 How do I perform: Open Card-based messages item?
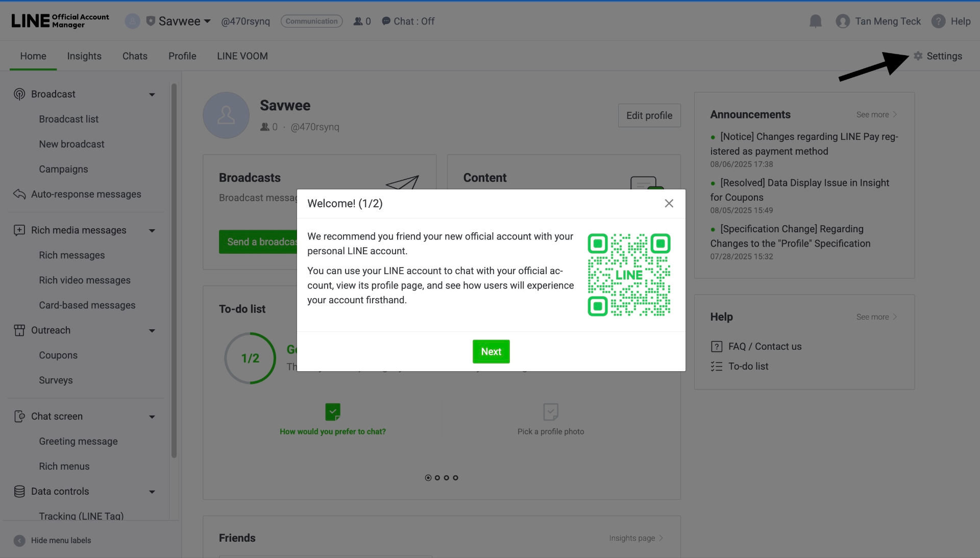(x=87, y=305)
